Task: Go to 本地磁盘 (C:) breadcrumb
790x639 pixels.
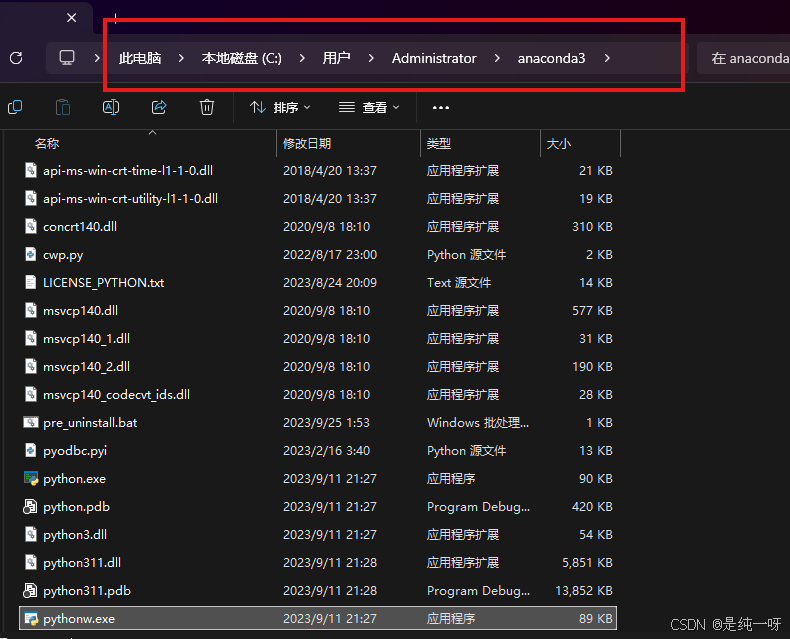Action: [x=241, y=58]
